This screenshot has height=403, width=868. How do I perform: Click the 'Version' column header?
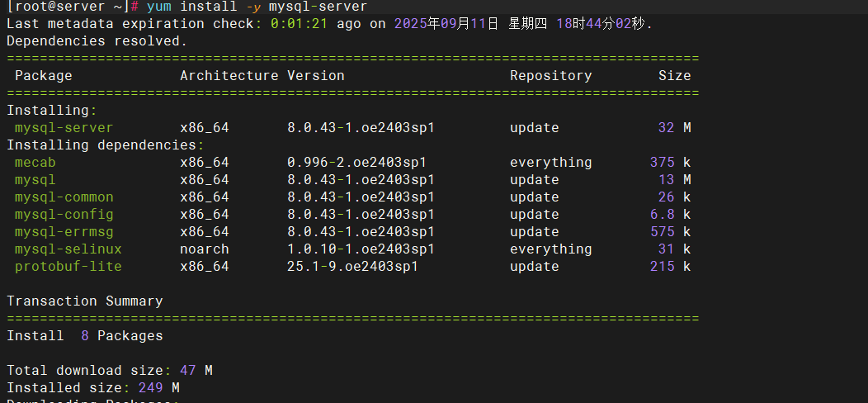click(x=315, y=75)
